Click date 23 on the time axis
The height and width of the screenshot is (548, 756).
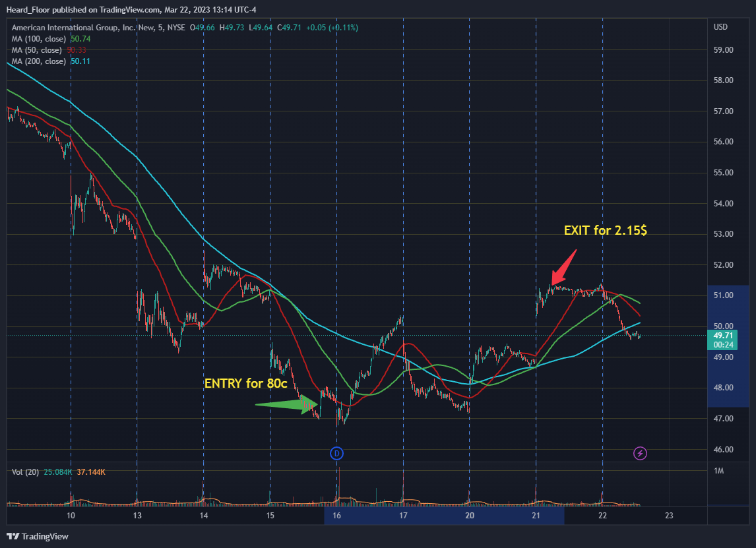[x=669, y=515]
